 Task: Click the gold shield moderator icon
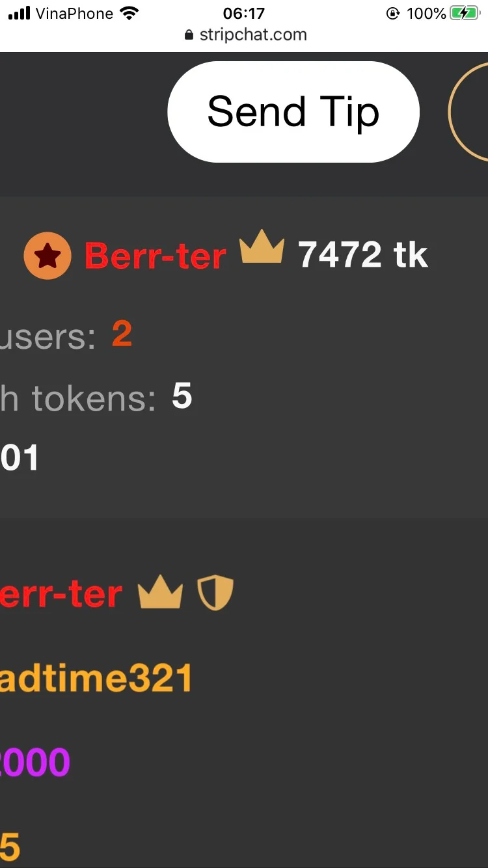[215, 593]
